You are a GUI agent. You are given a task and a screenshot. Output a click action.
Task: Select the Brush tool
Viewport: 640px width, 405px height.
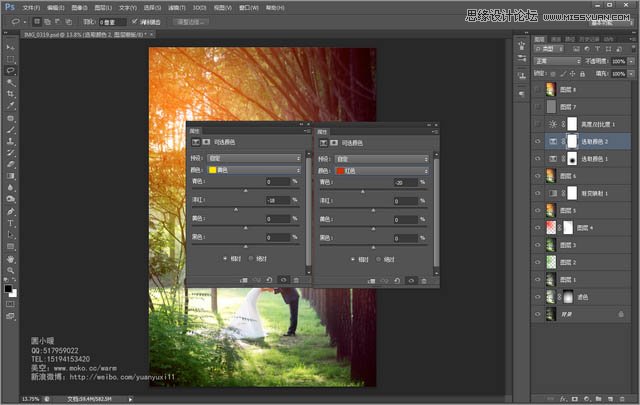(10, 130)
